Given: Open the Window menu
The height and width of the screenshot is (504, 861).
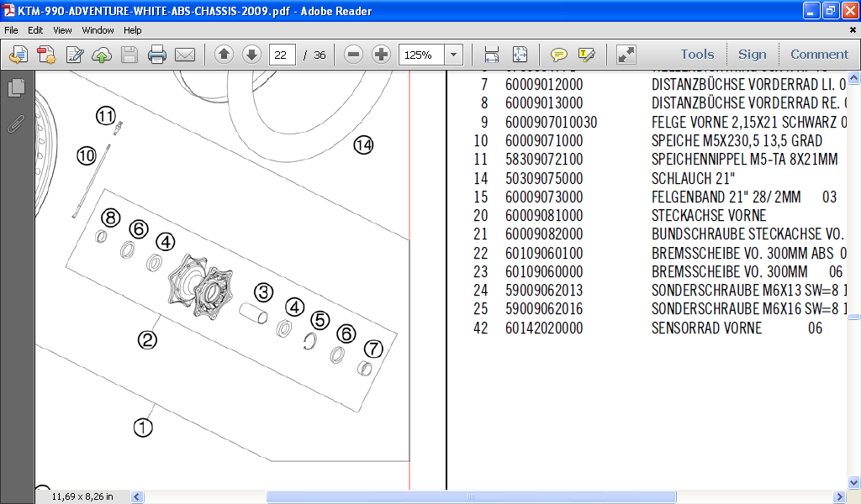Looking at the screenshot, I should pyautogui.click(x=98, y=30).
